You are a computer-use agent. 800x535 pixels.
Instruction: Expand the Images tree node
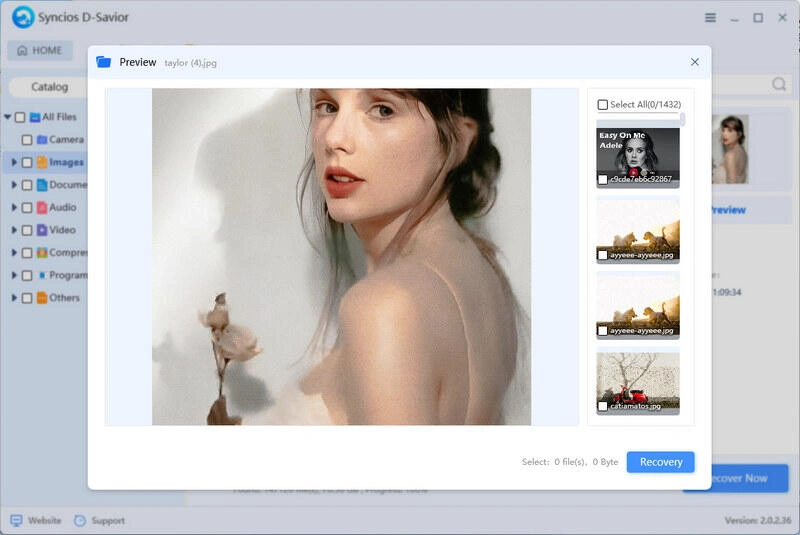[x=14, y=162]
